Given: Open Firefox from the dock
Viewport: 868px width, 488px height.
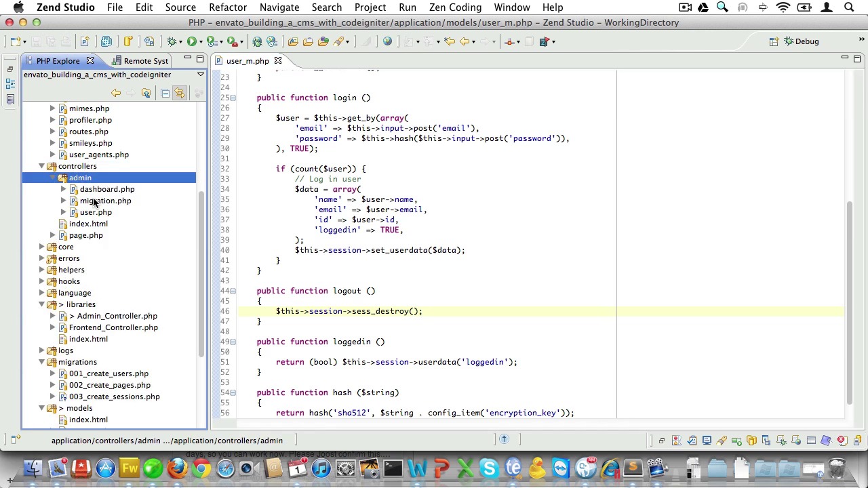Looking at the screenshot, I should (177, 468).
